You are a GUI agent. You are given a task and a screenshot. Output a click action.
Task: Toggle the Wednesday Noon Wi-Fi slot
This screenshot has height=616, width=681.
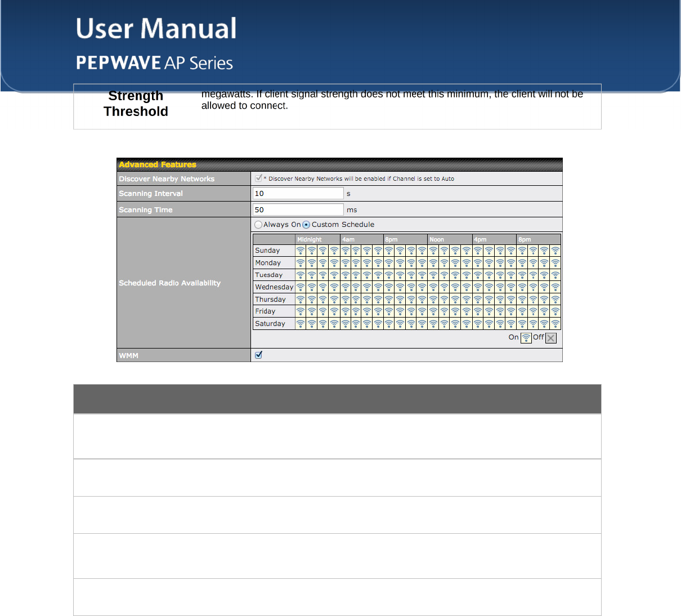click(x=433, y=287)
